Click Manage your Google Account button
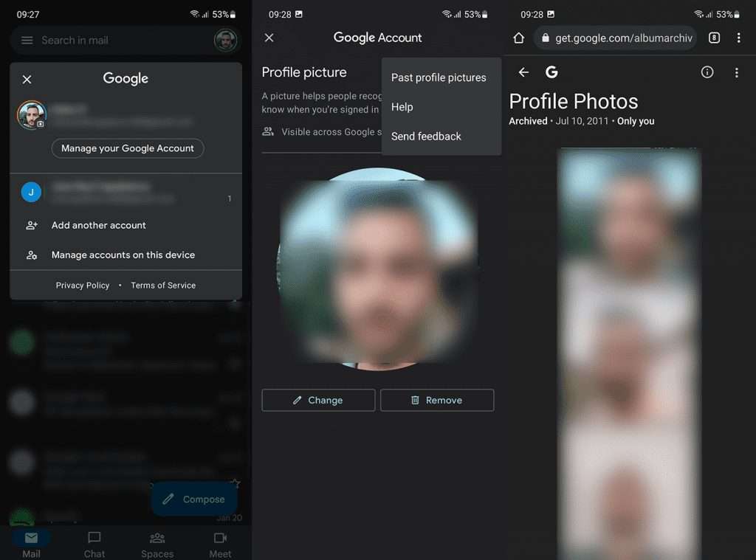The width and height of the screenshot is (756, 560). tap(128, 148)
